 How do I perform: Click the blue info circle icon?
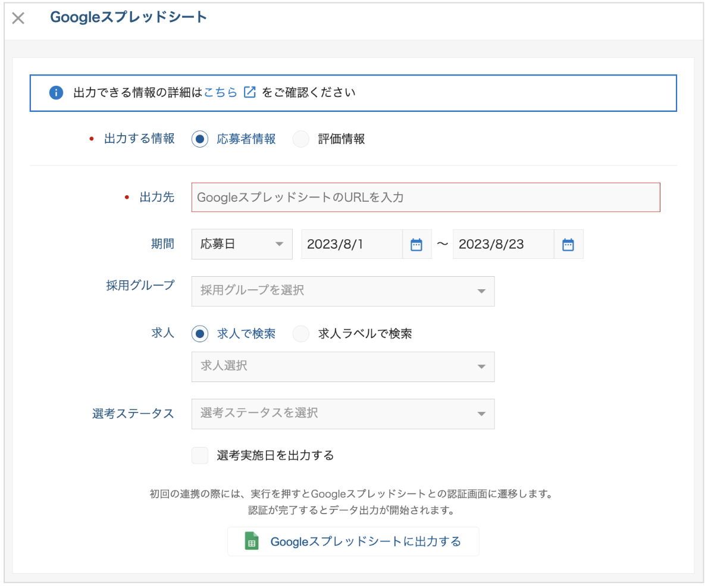[x=56, y=93]
